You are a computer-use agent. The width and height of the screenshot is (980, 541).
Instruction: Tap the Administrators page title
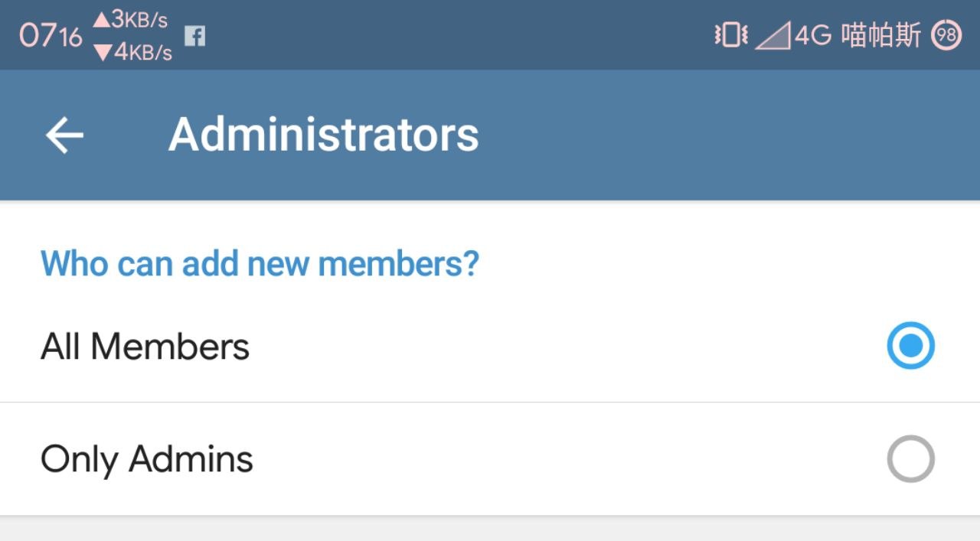[x=323, y=135]
